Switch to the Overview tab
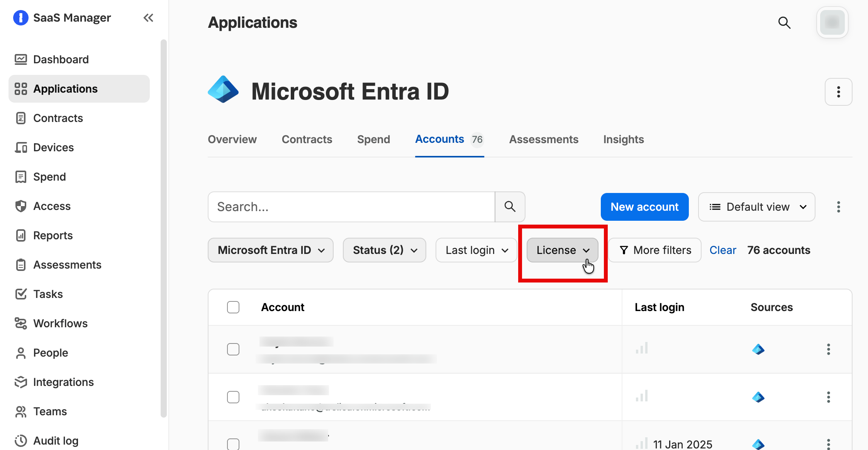 pyautogui.click(x=232, y=139)
